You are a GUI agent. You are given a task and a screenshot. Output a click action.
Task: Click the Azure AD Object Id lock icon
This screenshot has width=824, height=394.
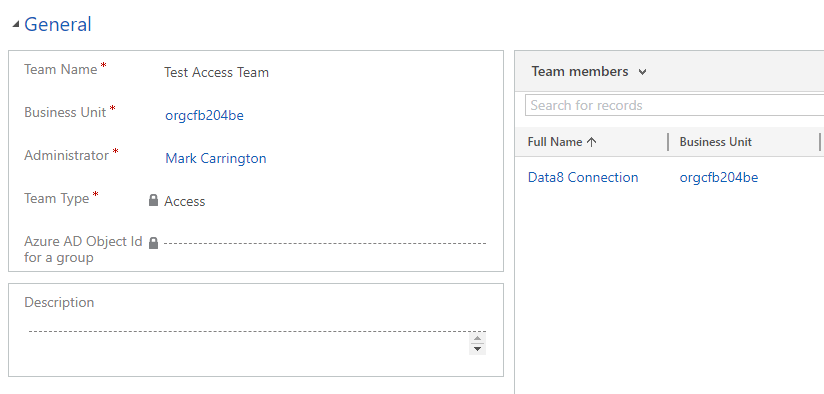pos(153,243)
